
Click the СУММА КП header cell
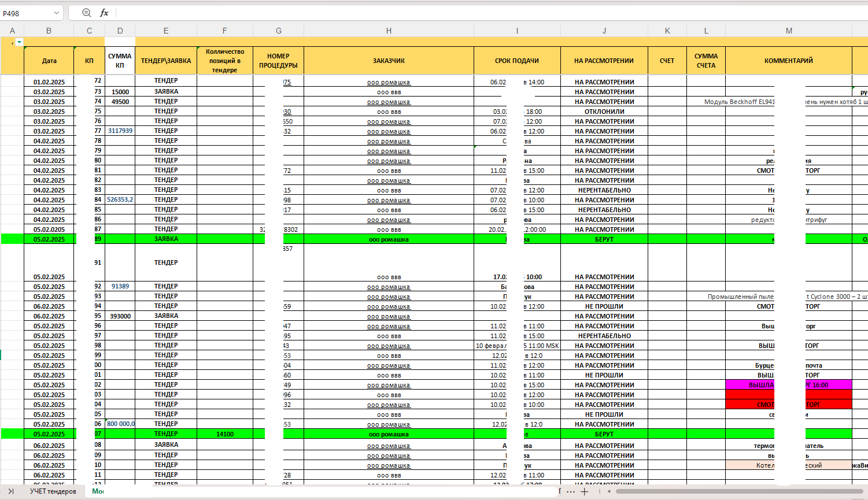point(120,61)
